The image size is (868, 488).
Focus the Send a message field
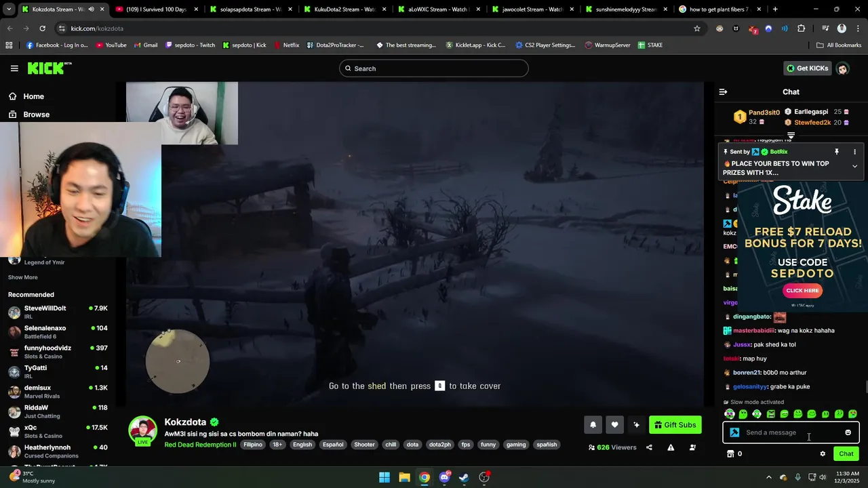pyautogui.click(x=790, y=432)
